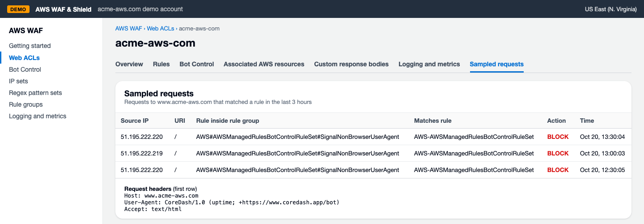This screenshot has height=224, width=644.
Task: Click the Source IP column header
Action: pos(135,121)
